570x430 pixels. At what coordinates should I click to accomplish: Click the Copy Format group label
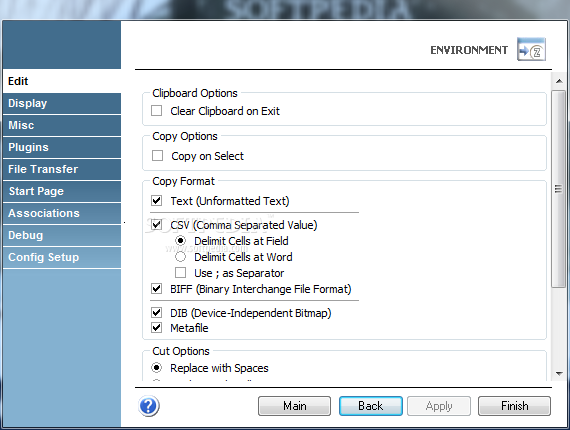pos(184,181)
